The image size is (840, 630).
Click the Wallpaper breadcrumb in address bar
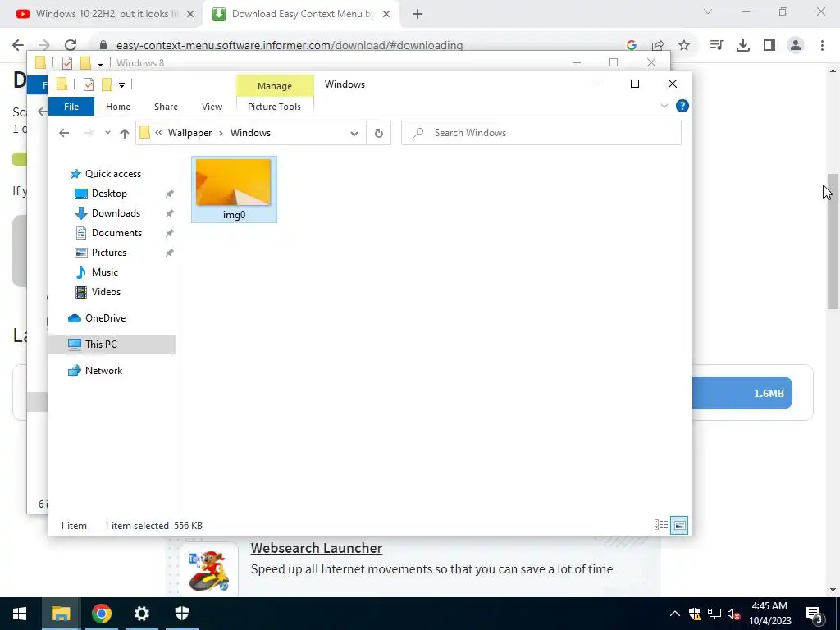(190, 133)
